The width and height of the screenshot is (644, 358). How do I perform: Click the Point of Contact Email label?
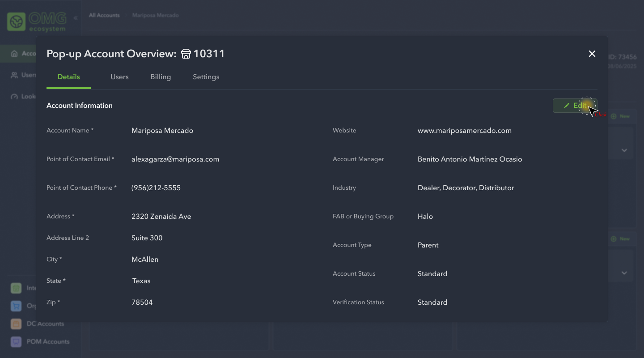point(80,159)
